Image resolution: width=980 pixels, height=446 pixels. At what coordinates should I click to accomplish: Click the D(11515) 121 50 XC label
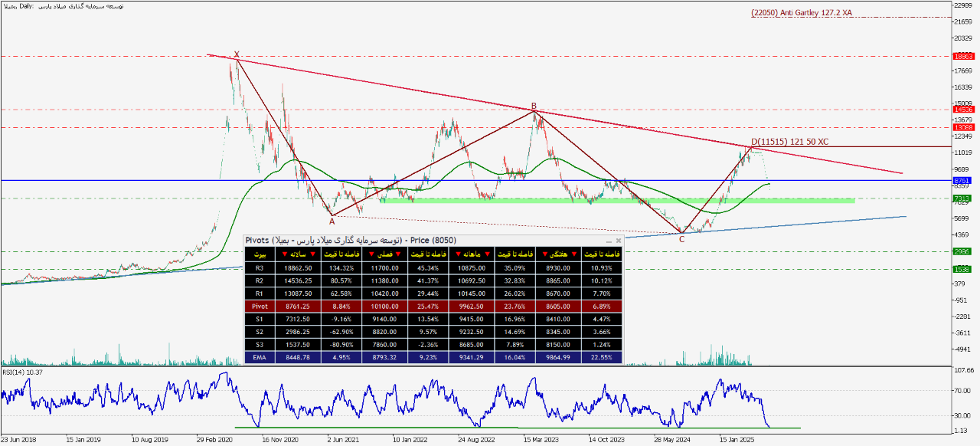pyautogui.click(x=789, y=142)
